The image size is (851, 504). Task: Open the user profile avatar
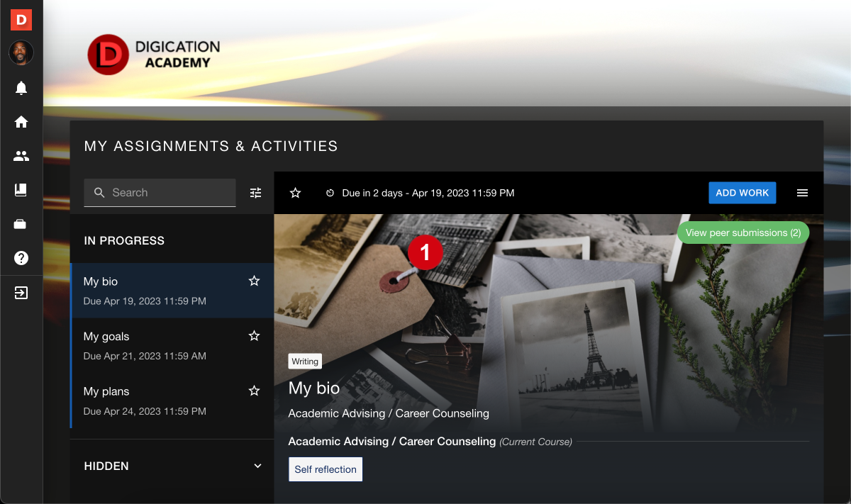click(21, 53)
